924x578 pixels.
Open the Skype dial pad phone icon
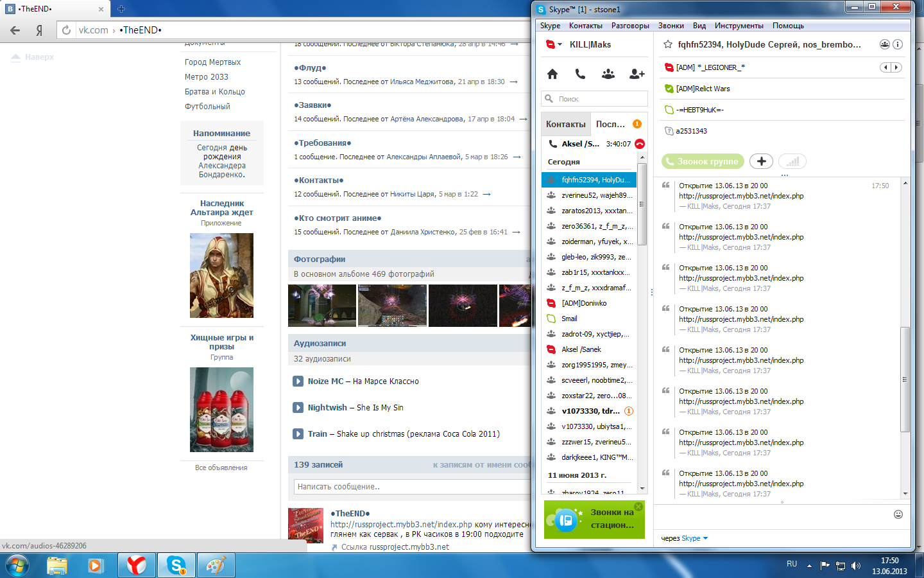580,74
